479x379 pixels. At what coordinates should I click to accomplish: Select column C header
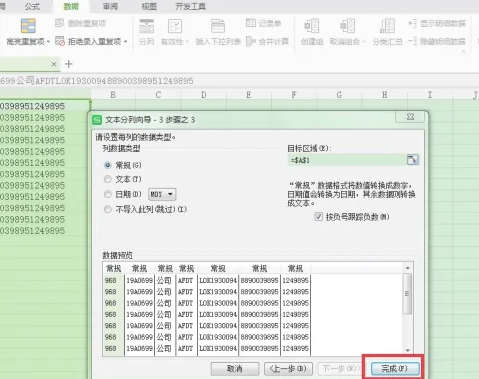[158, 95]
